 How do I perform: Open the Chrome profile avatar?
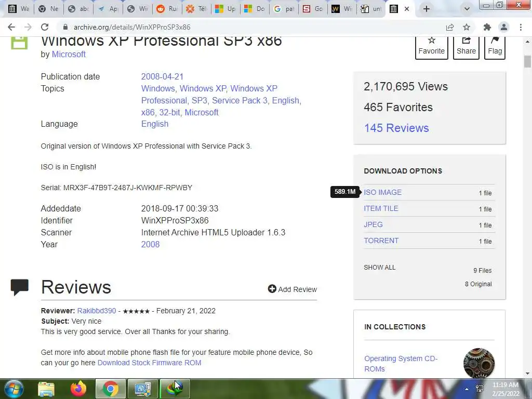[x=504, y=27]
